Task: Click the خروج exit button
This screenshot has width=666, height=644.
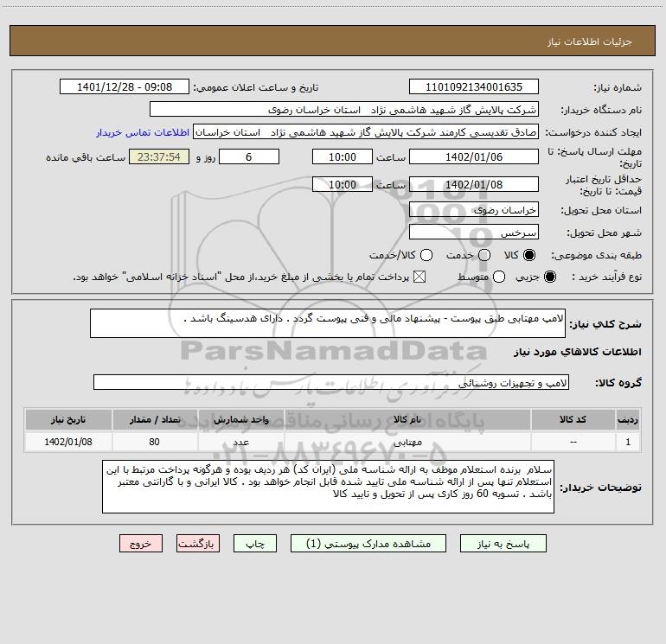Action: click(141, 544)
